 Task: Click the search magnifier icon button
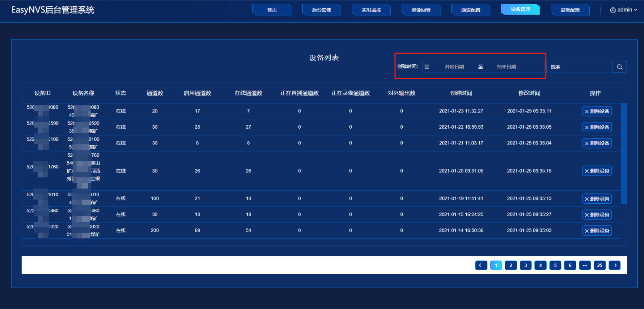(620, 67)
